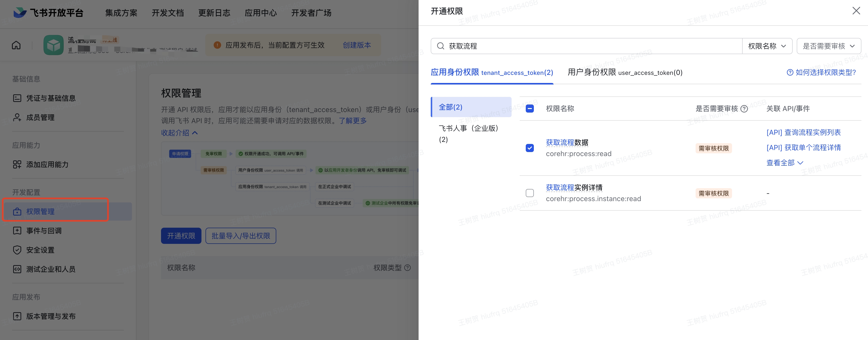Open the 是否需要审核 filter dropdown
Image resolution: width=868 pixels, height=340 pixels.
pos(829,46)
